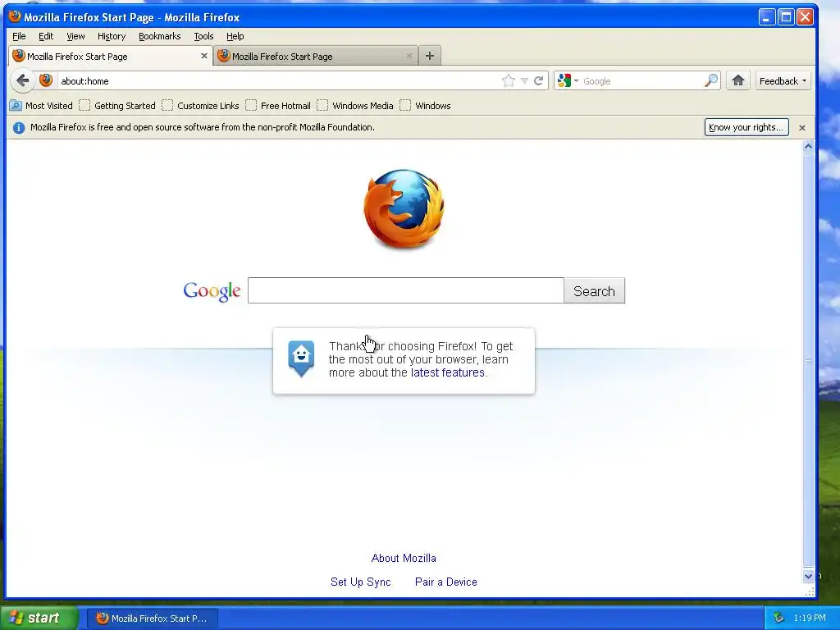This screenshot has width=840, height=630.
Task: Open the Help menu
Action: point(235,36)
